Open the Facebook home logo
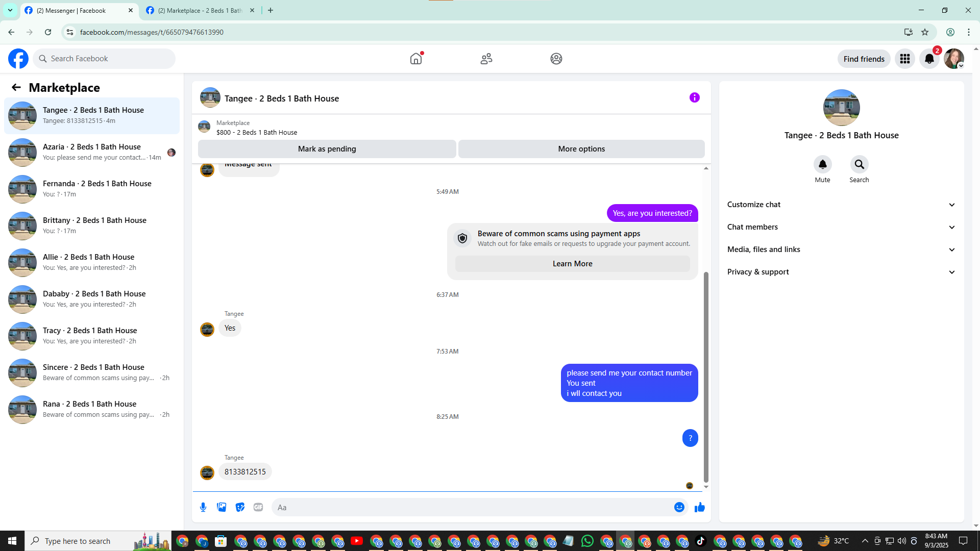This screenshot has height=551, width=980. 18,59
